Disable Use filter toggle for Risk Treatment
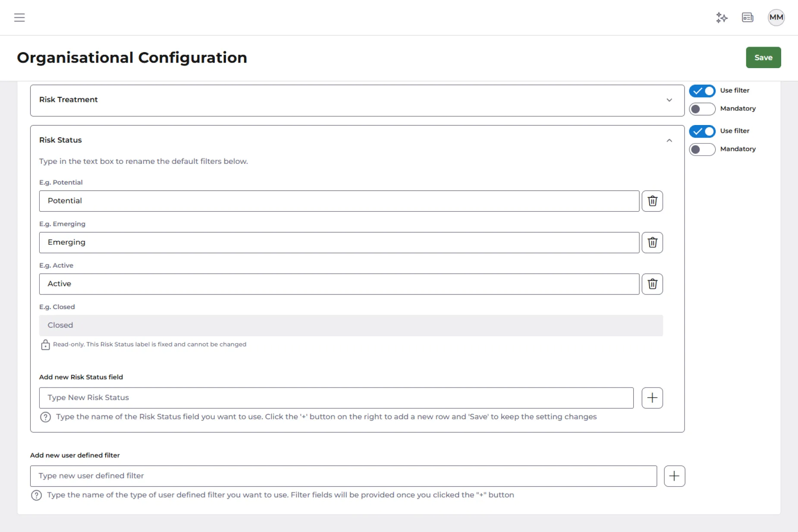The image size is (798, 532). 702,91
